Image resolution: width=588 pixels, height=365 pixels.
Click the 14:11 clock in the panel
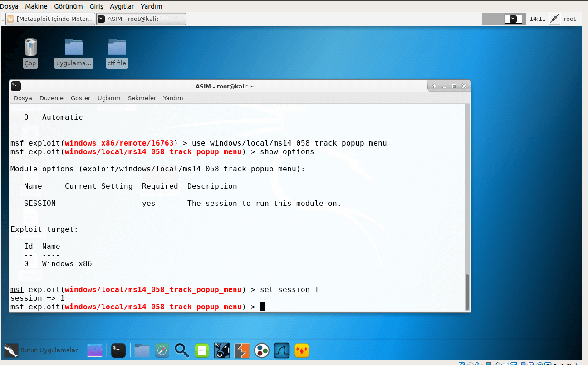click(538, 19)
